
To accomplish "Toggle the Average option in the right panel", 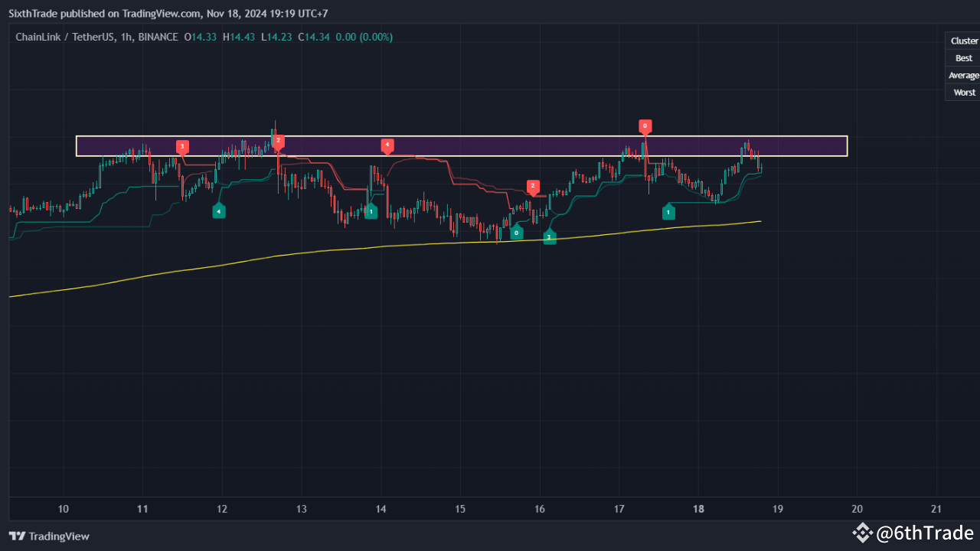I will [x=963, y=74].
